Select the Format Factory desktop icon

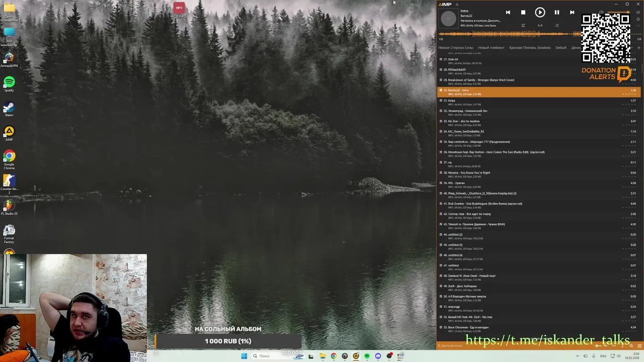coord(9,234)
